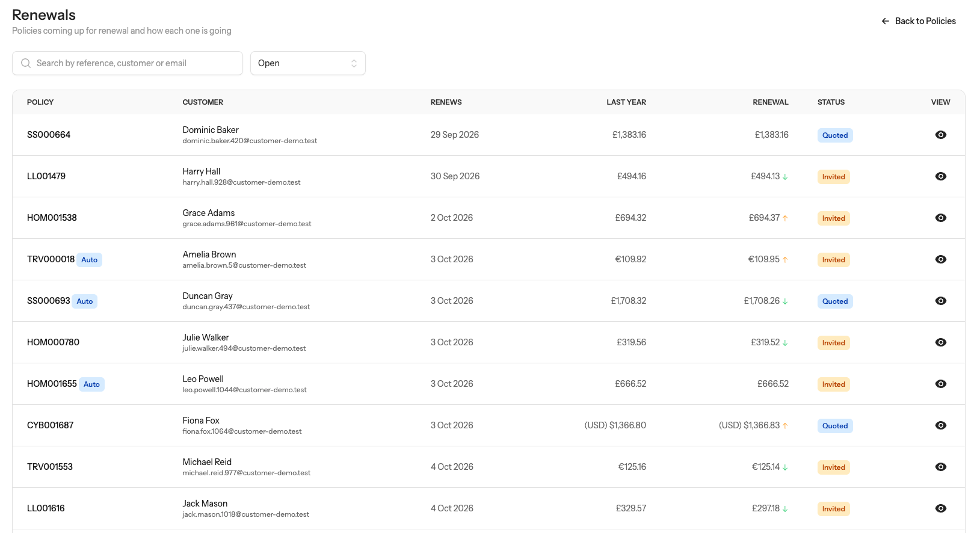Focus the search by reference field
The height and width of the screenshot is (533, 980).
128,63
